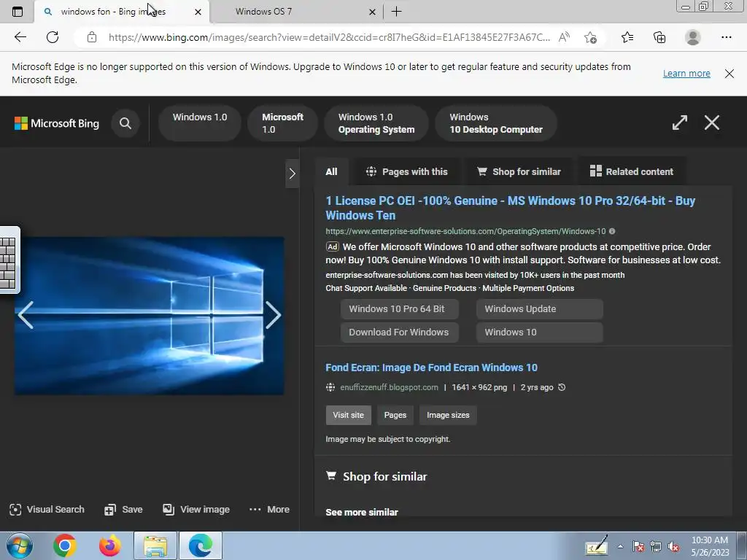Click the Image sizes button
Viewport: 747px width, 560px height.
(x=448, y=415)
